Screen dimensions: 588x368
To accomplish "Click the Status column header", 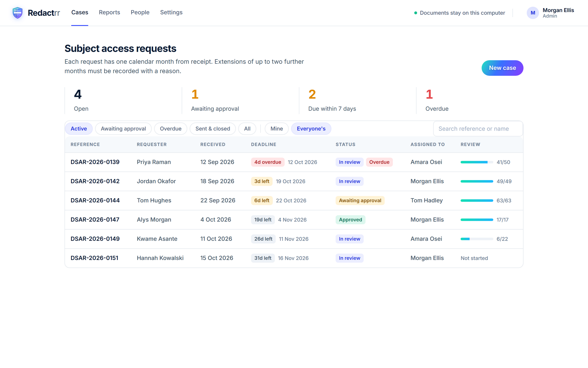I will pyautogui.click(x=345, y=144).
